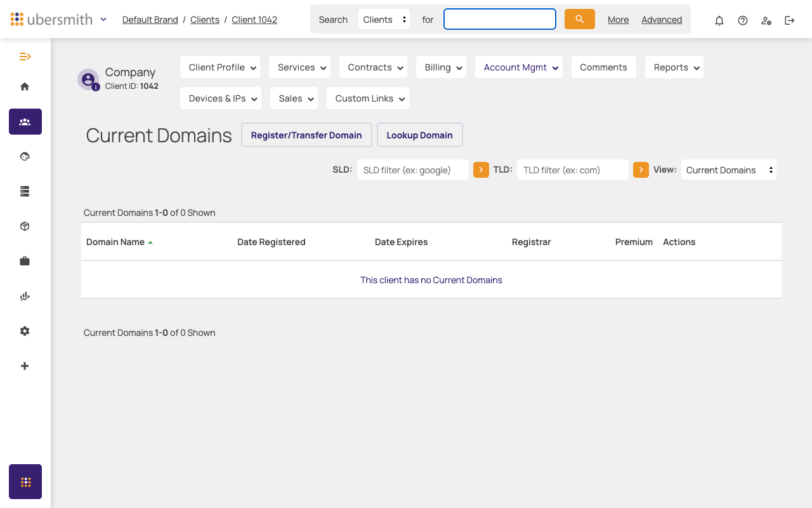812x508 pixels.
Task: Open Client 1042 breadcrumb link
Action: pyautogui.click(x=254, y=20)
